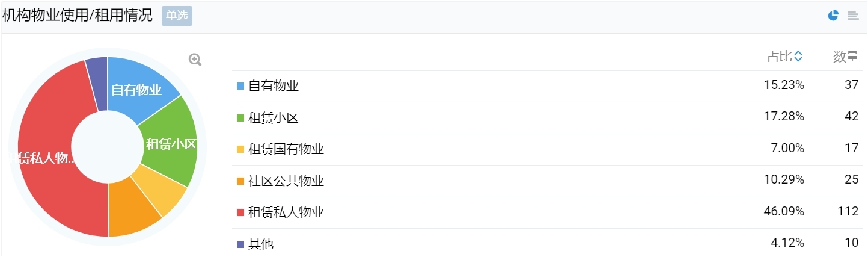Select the green 租赁小区 donut slice
The height and width of the screenshot is (257, 868).
click(171, 143)
